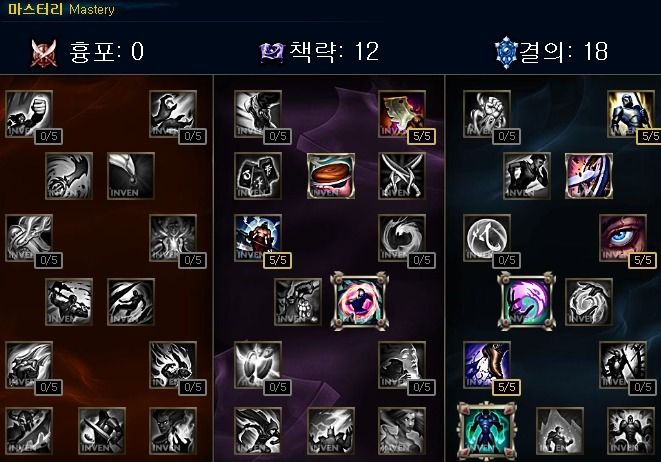
Task: Click the grayscale flaming fist Ferocity mastery
Action: click(x=173, y=365)
